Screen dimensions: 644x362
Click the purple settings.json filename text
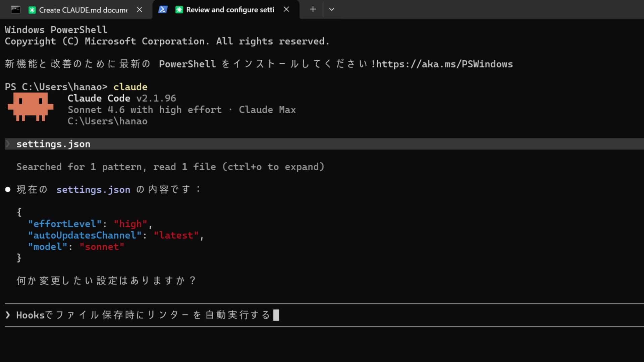93,189
